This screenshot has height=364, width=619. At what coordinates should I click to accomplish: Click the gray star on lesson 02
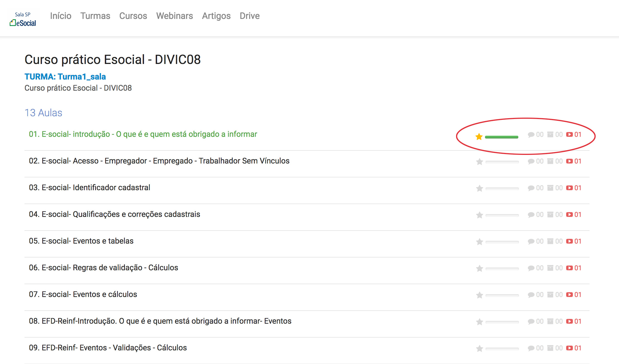tap(479, 162)
